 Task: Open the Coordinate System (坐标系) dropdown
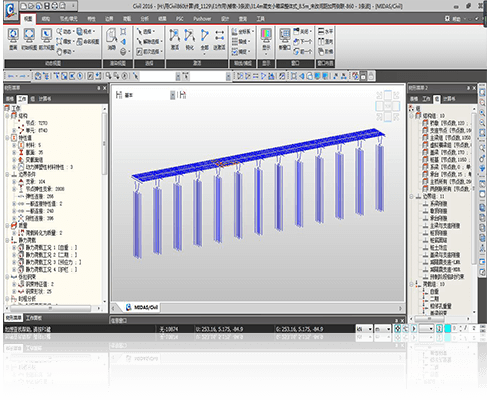coord(243,31)
